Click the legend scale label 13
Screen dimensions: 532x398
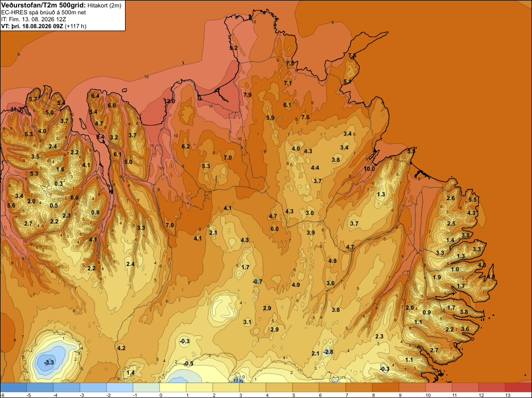coord(508,395)
